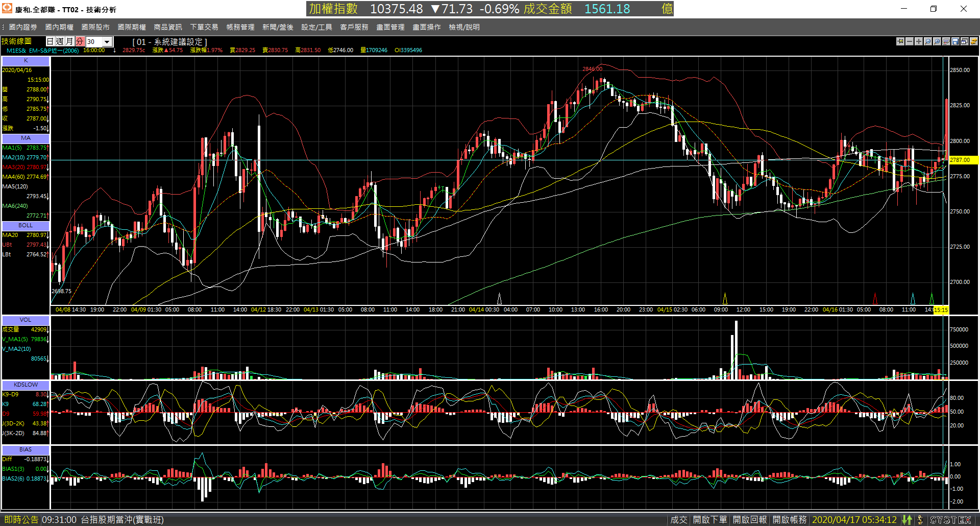
Task: Select the weekly (週) period toggle
Action: (60, 41)
